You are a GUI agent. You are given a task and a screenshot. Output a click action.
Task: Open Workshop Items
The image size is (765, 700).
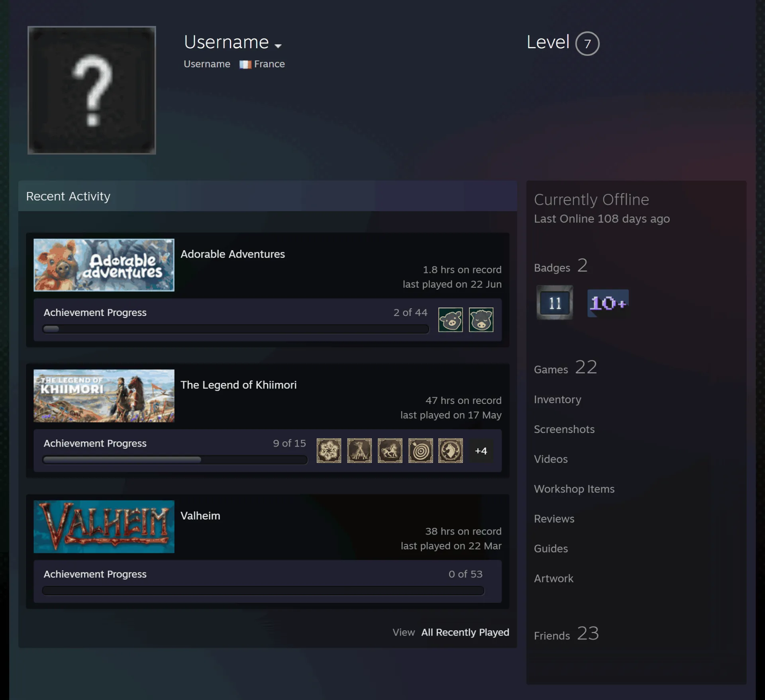574,489
